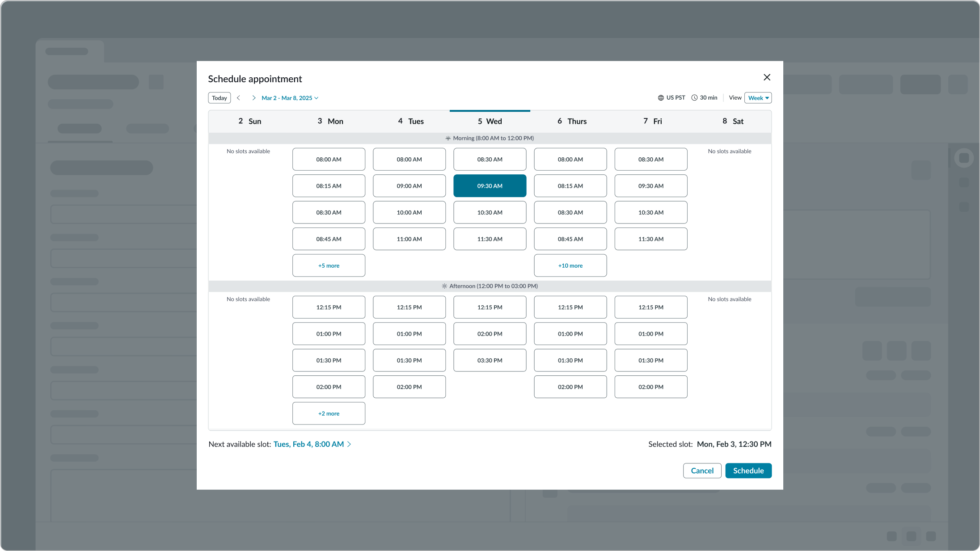Image resolution: width=980 pixels, height=551 pixels.
Task: Go to next week with right chevron
Action: pyautogui.click(x=253, y=98)
